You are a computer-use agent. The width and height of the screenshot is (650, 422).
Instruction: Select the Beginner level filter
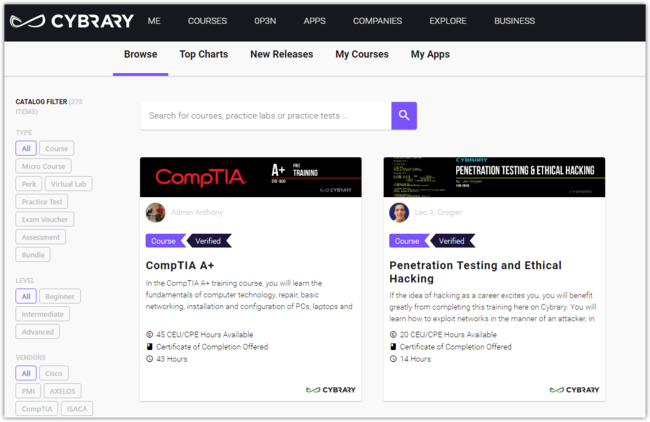point(60,296)
